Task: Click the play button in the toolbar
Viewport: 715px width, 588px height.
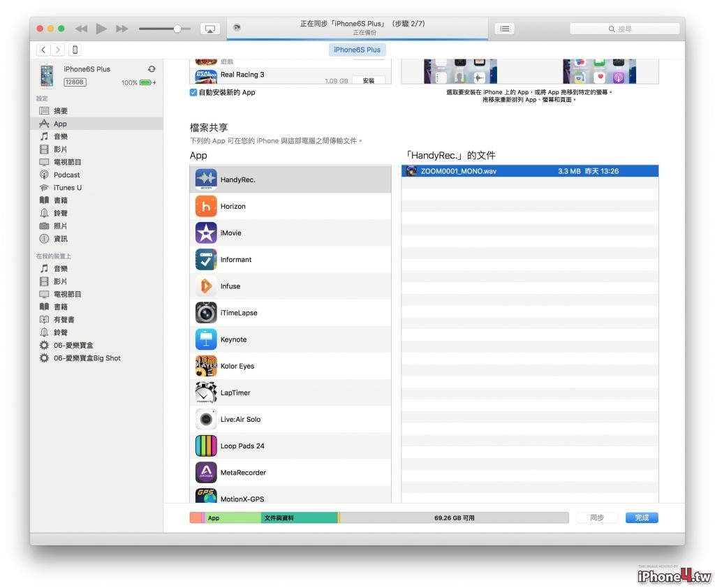Action: (101, 29)
